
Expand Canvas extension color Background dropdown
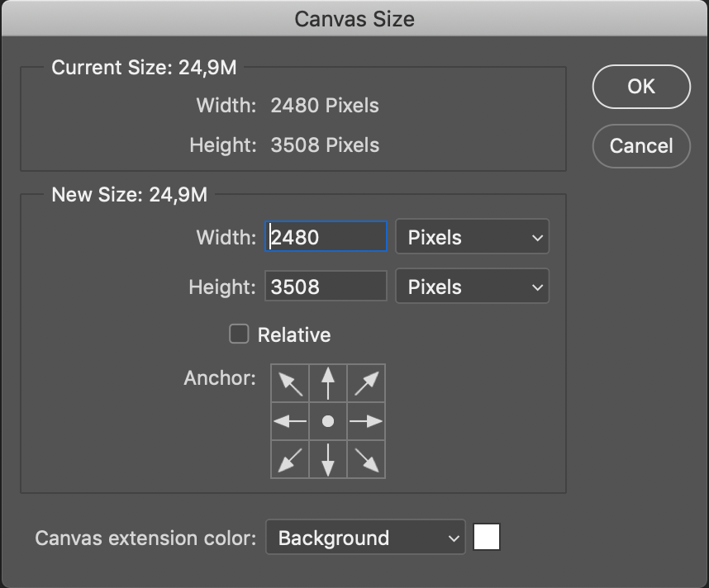[365, 538]
